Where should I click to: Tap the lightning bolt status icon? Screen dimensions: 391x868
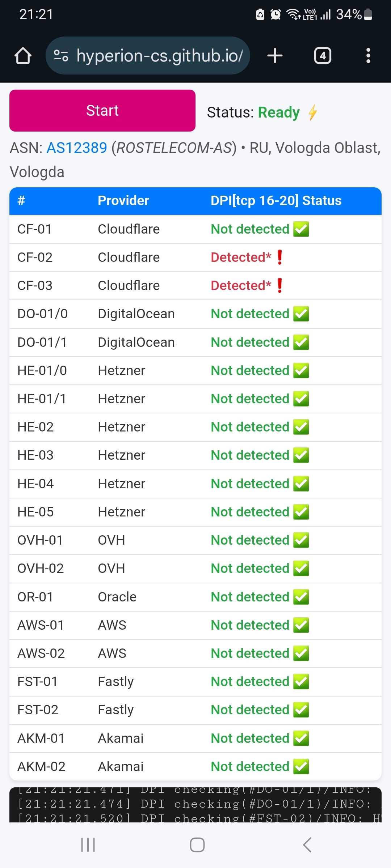(x=313, y=112)
